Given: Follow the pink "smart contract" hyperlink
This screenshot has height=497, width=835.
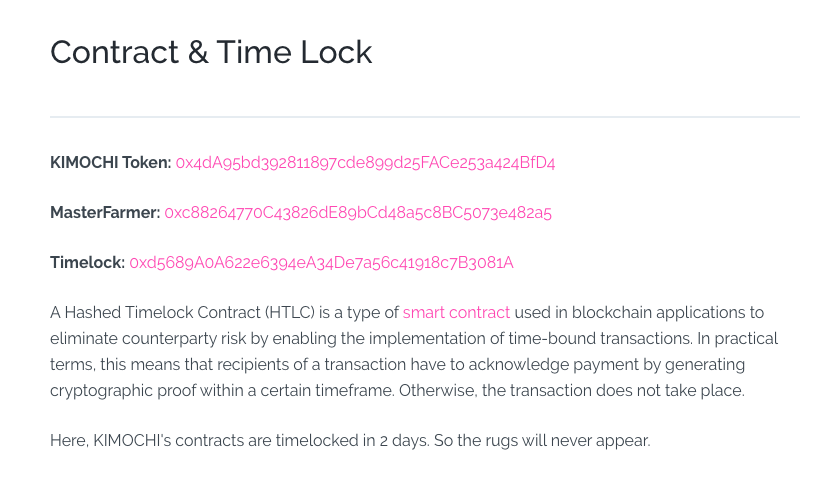Looking at the screenshot, I should coord(456,313).
